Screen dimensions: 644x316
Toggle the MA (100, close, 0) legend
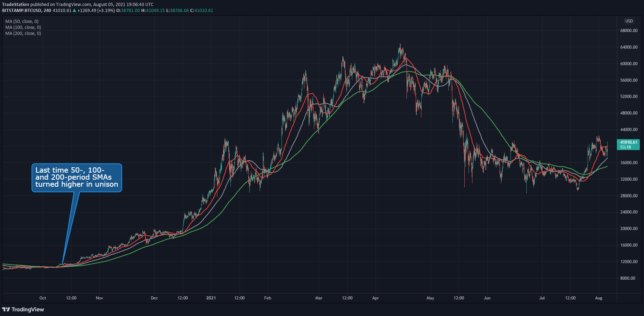pos(23,27)
